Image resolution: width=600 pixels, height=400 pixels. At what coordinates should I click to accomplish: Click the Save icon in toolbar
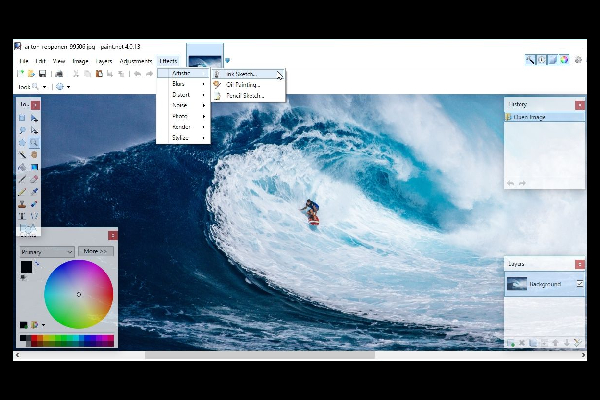[x=42, y=73]
